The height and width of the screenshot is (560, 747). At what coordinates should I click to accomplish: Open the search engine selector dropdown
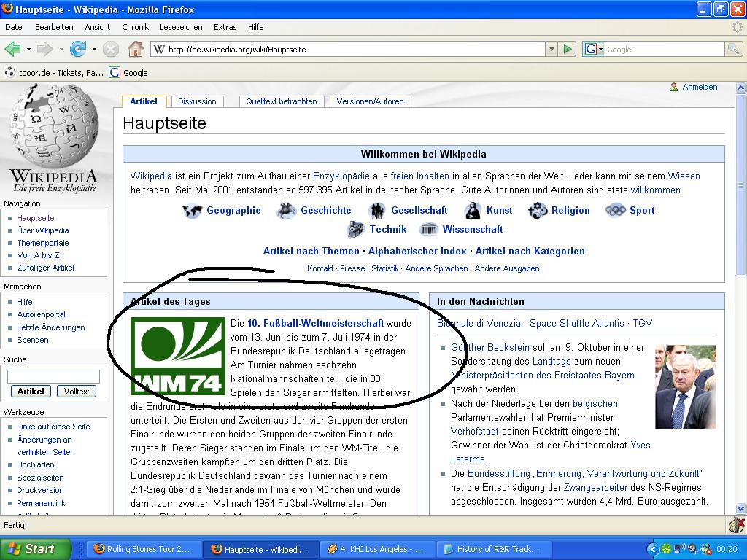point(600,50)
